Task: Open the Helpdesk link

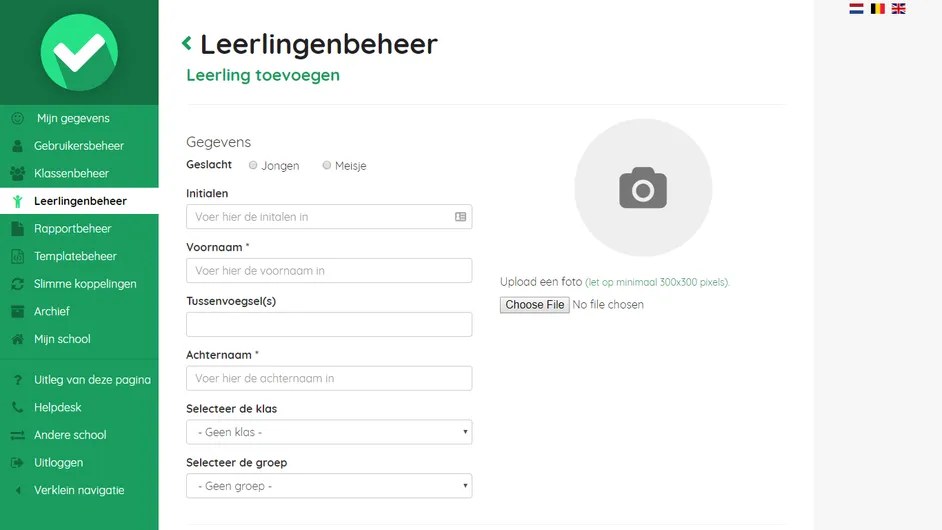Action: coord(79,407)
